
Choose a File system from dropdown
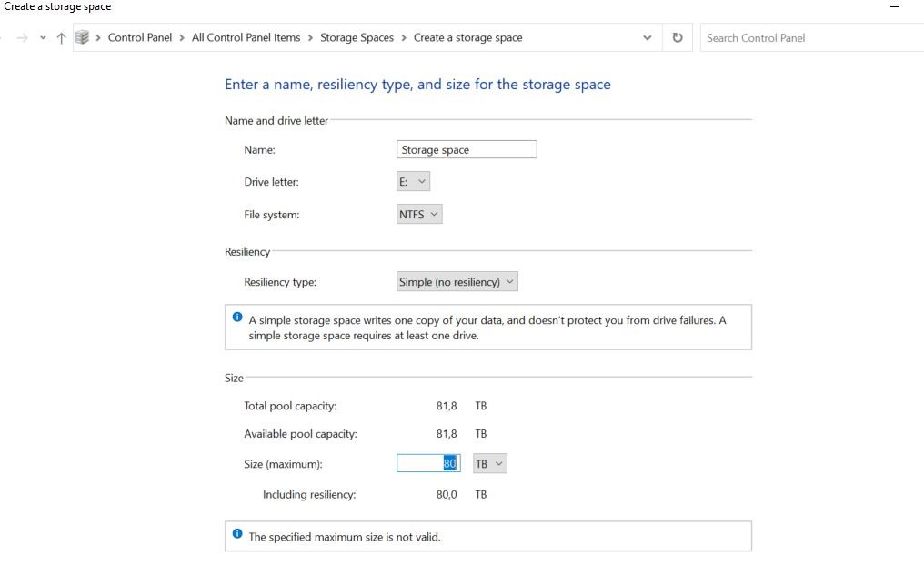[x=419, y=215]
